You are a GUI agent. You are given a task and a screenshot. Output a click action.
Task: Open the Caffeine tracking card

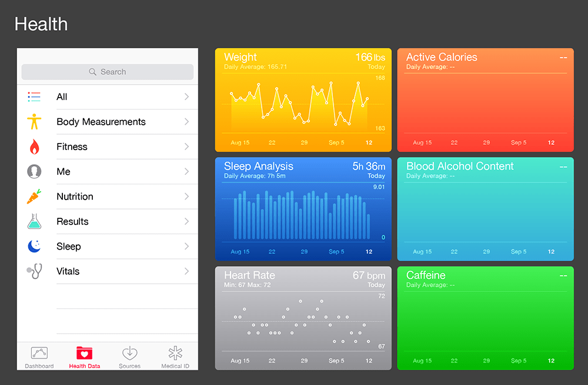click(485, 318)
